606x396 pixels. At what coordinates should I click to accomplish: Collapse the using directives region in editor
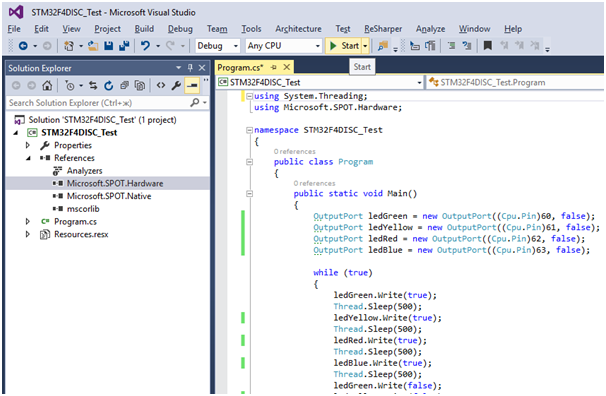[250, 96]
